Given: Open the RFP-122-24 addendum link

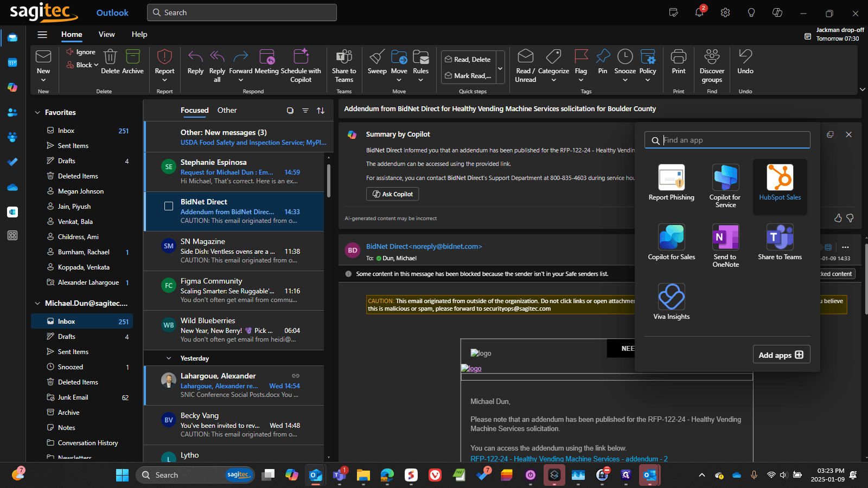Looking at the screenshot, I should point(569,459).
